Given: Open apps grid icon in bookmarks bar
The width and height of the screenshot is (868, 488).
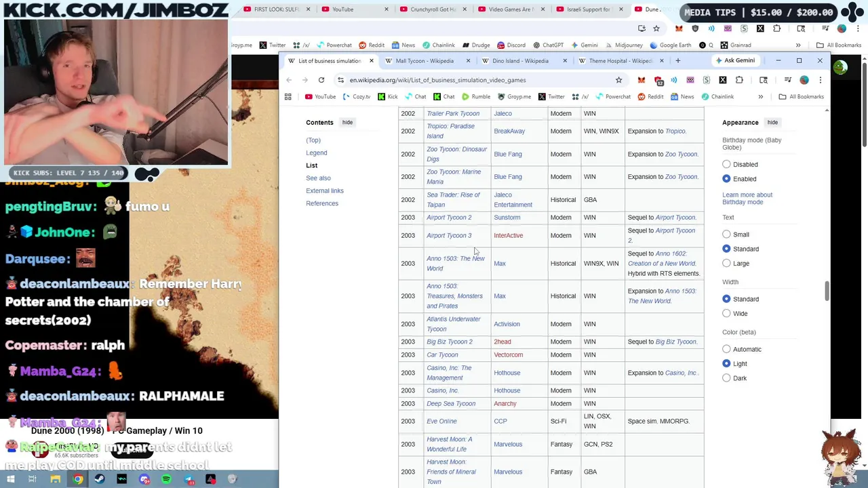Looking at the screenshot, I should (x=288, y=97).
